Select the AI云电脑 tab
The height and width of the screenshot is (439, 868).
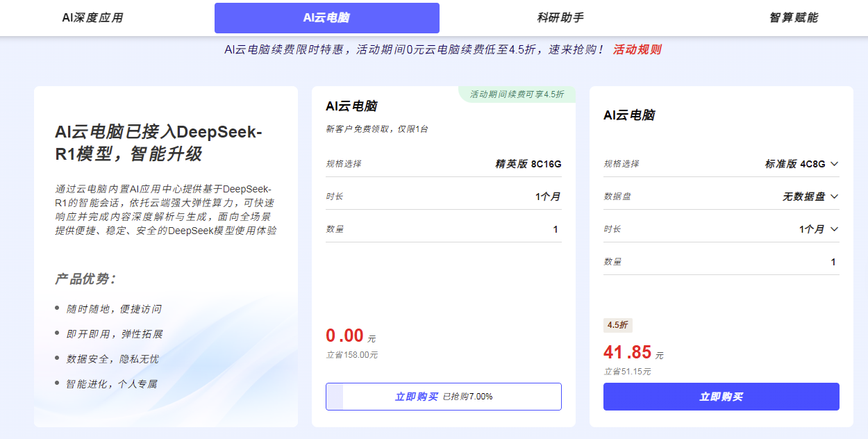pyautogui.click(x=327, y=18)
